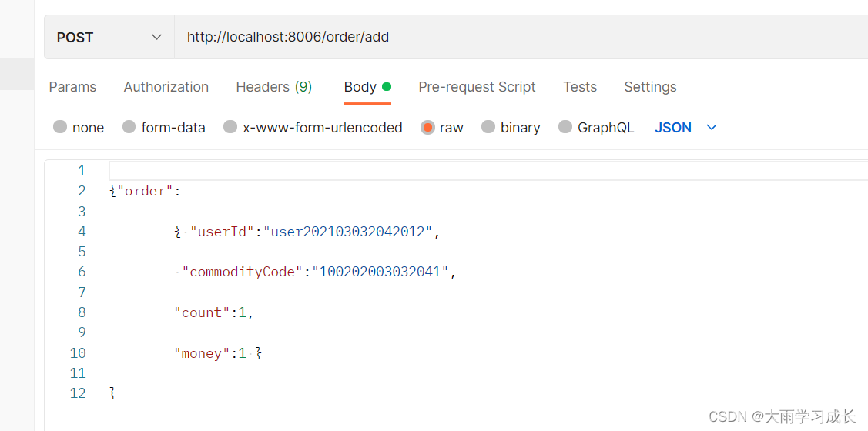Click the userId value in editor
Image resolution: width=868 pixels, height=431 pixels.
tap(347, 232)
